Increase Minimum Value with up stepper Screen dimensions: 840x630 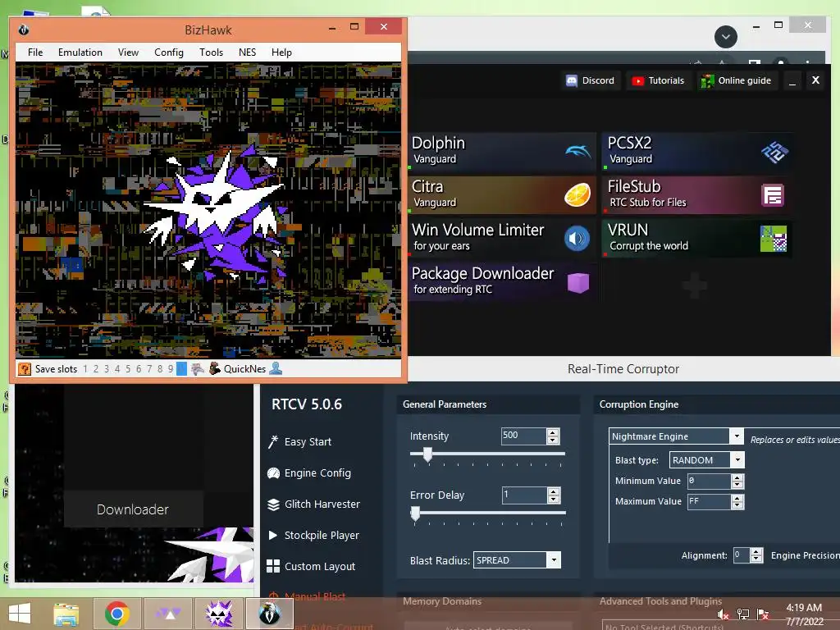(737, 477)
